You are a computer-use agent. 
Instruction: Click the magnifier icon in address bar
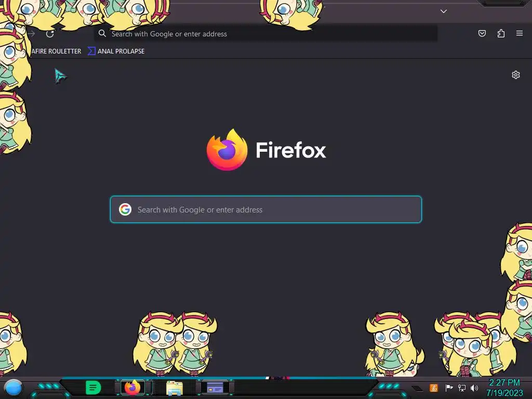(102, 33)
